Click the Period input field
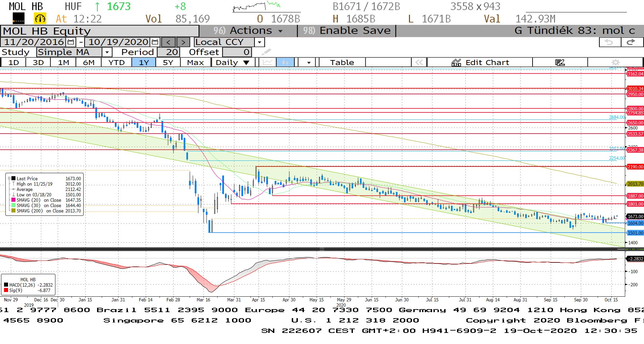 (x=169, y=52)
